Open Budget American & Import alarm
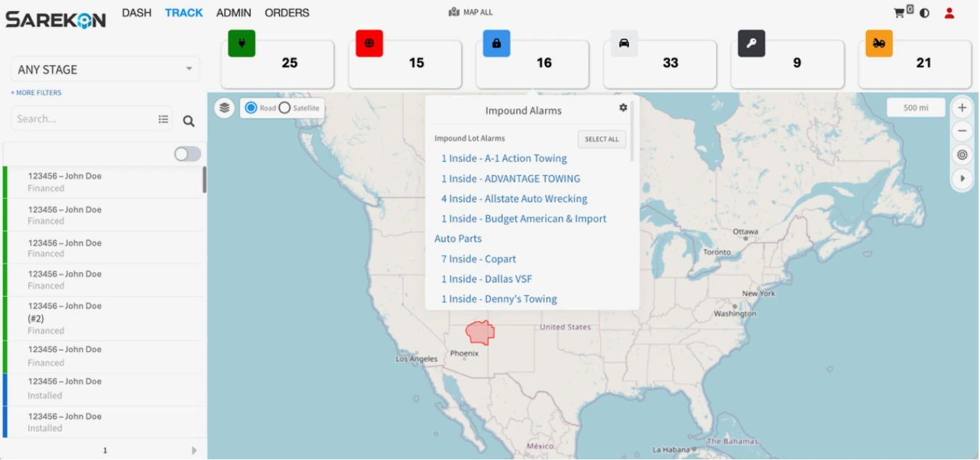Screen dimensions: 980x460 [523, 219]
